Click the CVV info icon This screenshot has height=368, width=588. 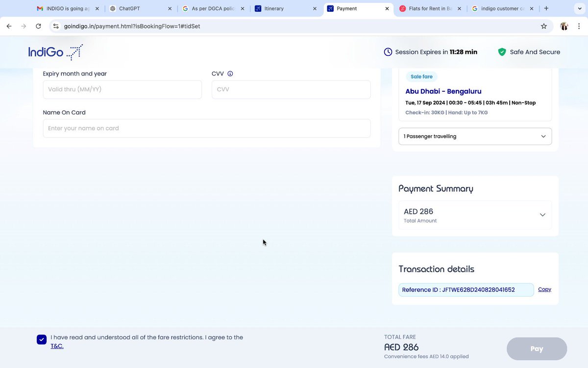click(230, 74)
